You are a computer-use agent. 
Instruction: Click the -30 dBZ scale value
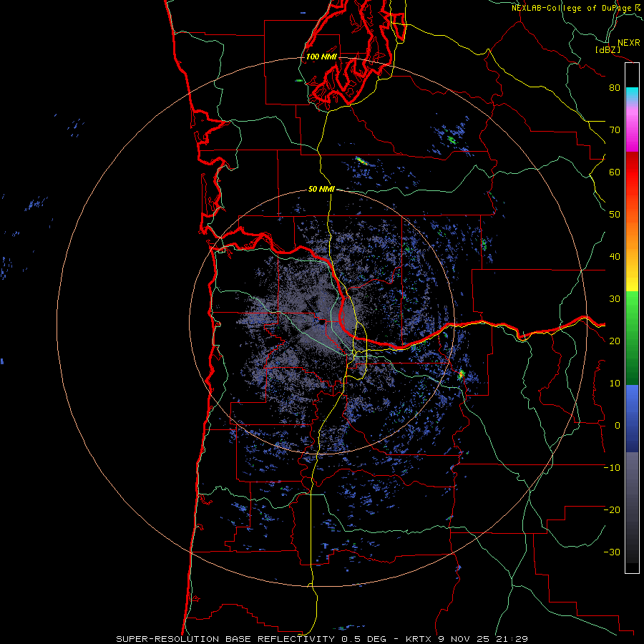pyautogui.click(x=612, y=552)
